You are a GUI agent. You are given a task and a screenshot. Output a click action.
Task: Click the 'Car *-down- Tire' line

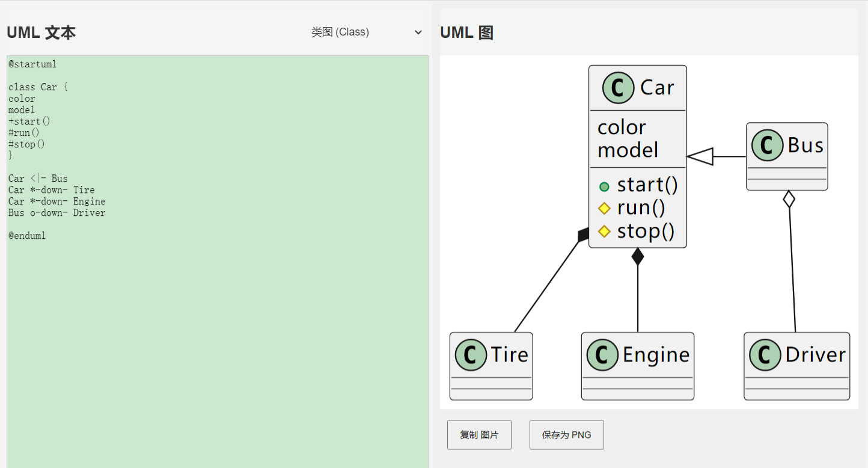coord(52,190)
